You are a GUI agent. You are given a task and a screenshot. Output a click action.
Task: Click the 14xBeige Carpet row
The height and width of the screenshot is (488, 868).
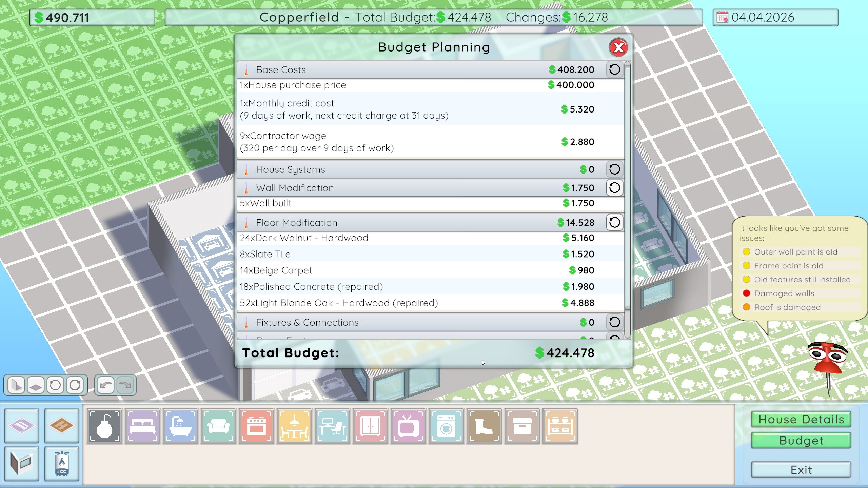(x=431, y=270)
